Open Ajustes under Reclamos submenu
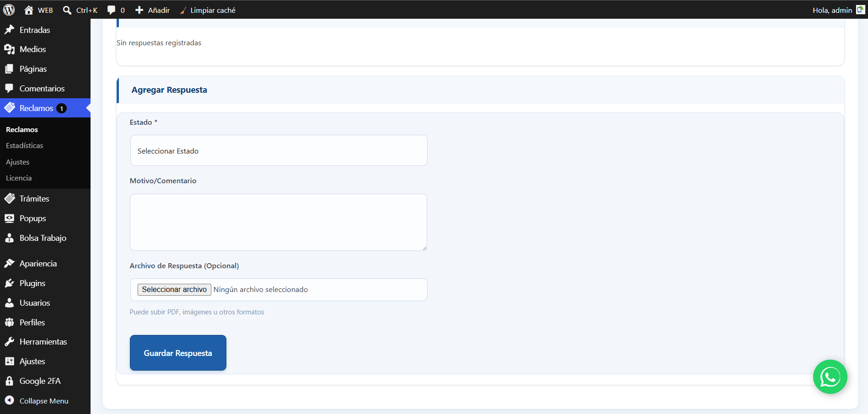Viewport: 868px width, 414px height. [18, 162]
